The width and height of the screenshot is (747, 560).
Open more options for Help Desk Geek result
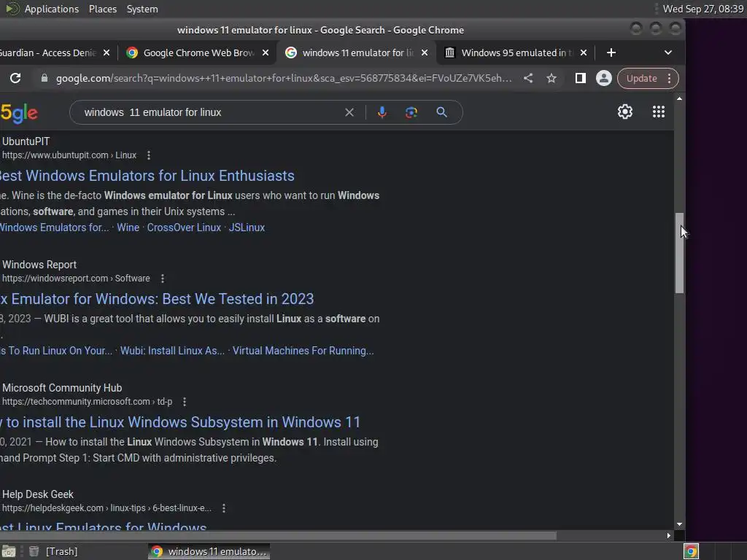coord(223,508)
